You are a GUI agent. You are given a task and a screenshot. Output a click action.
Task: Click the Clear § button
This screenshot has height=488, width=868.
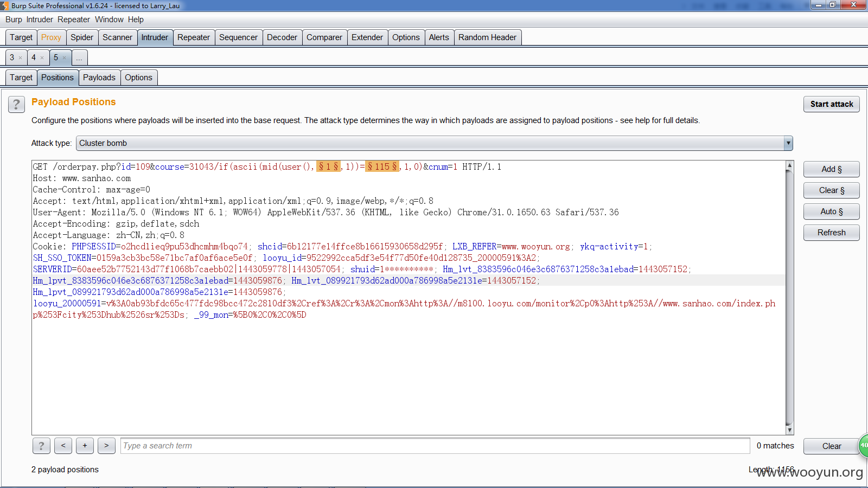832,190
